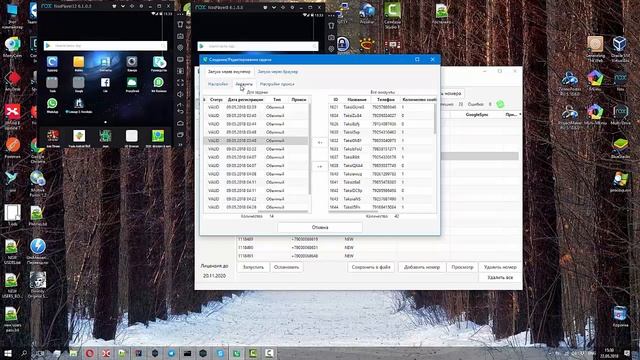Click the search bar in the left Nox emulator
Image resolution: width=640 pixels, height=360 pixels.
105,46
